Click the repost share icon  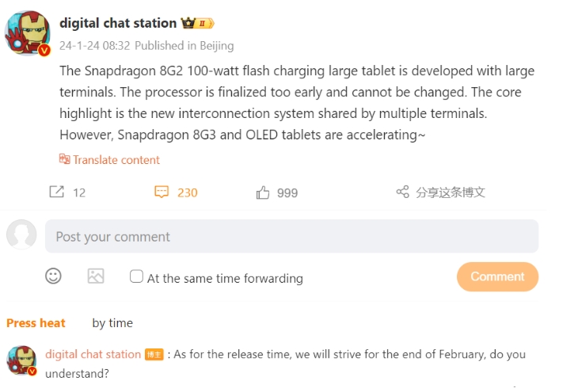click(x=57, y=192)
